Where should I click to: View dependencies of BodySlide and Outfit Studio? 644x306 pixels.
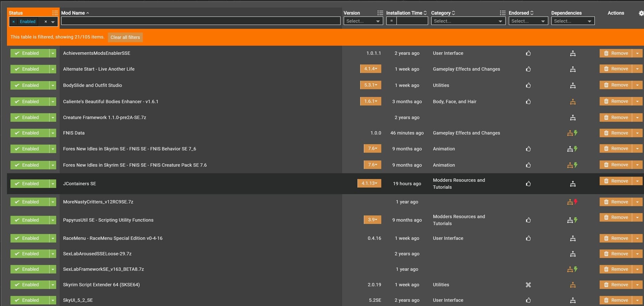573,85
